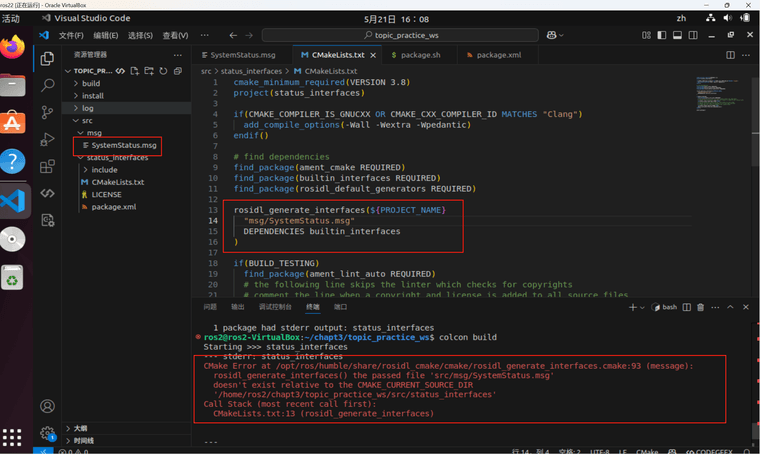
Task: Close the CMakeLists.txt tab
Action: click(x=373, y=55)
